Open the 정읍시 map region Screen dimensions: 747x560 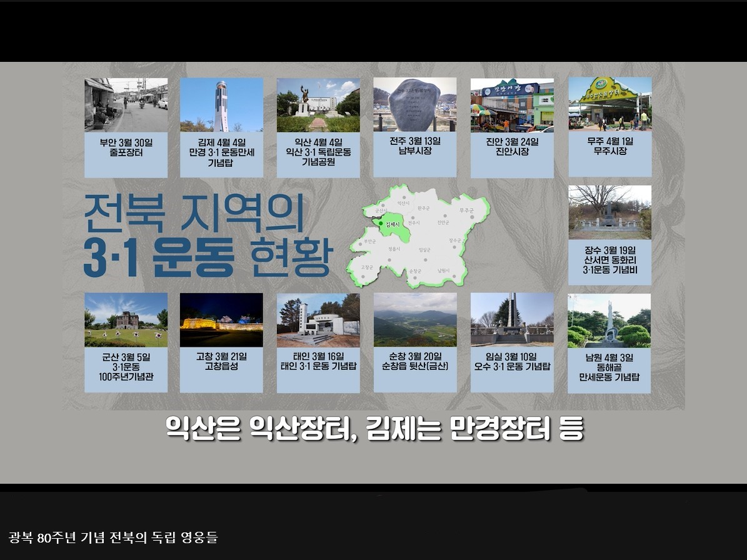tap(394, 249)
